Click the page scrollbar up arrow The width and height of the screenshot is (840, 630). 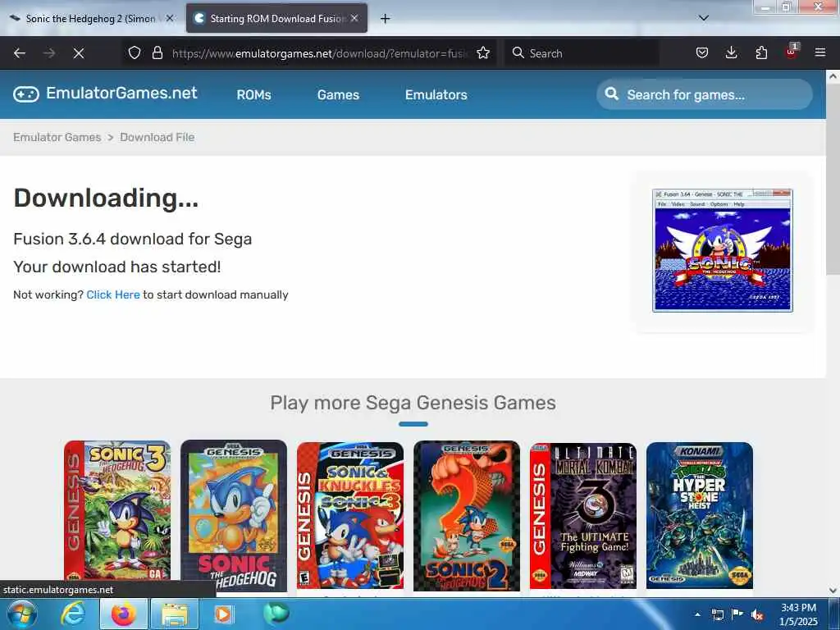pos(833,76)
